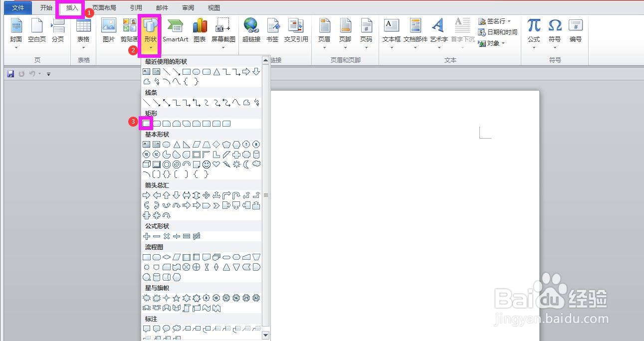This screenshot has height=341, width=644.
Task: Switch to the 审阅 ribbon tab
Action: 188,7
